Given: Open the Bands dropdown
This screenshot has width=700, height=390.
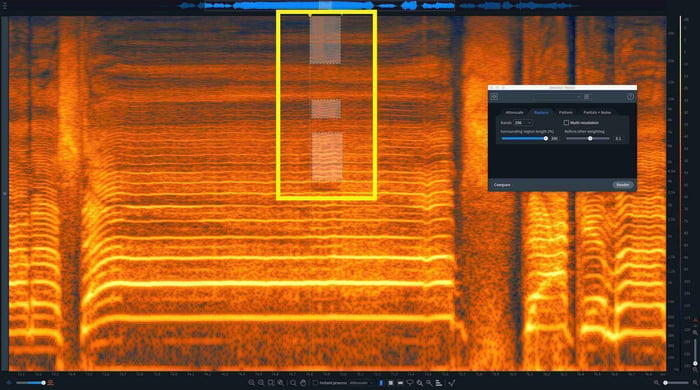Looking at the screenshot, I should click(523, 123).
